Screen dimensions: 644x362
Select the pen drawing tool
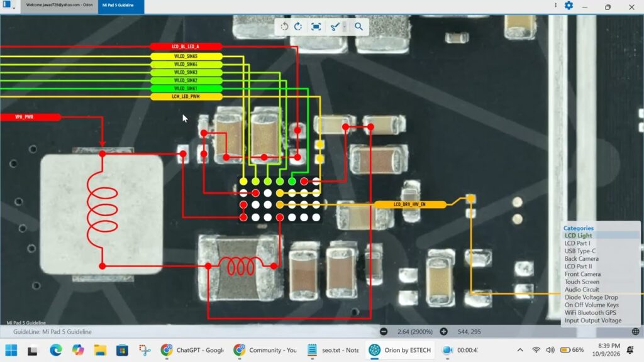tap(335, 26)
